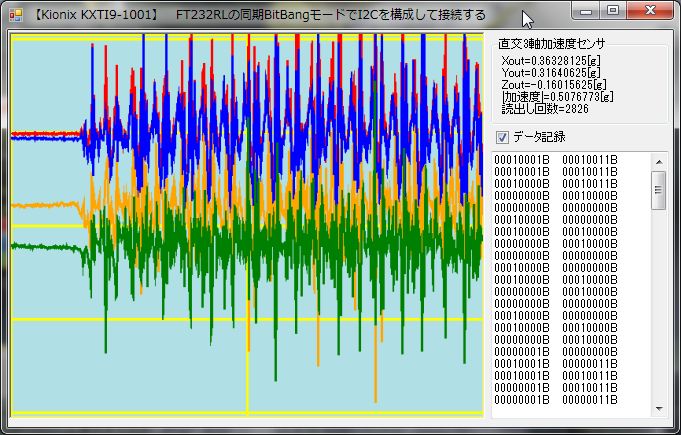Click the data list scrollbar thumb
The width and height of the screenshot is (681, 435).
659,190
